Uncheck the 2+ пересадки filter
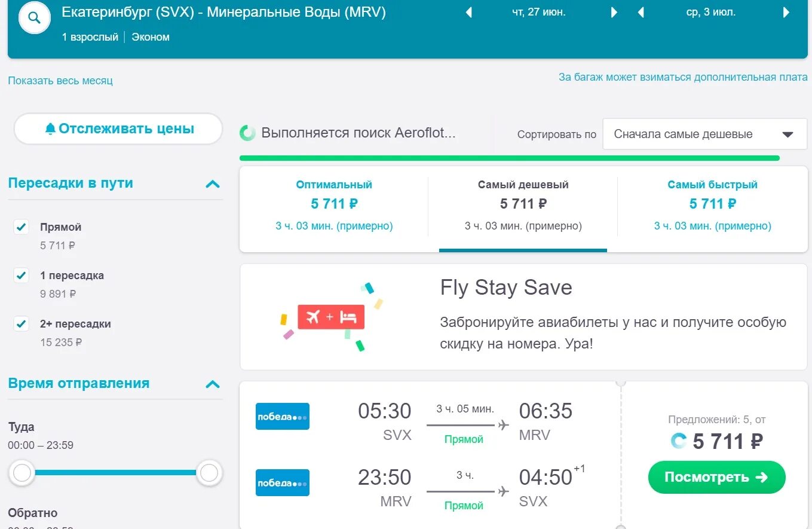This screenshot has width=812, height=529. point(21,324)
